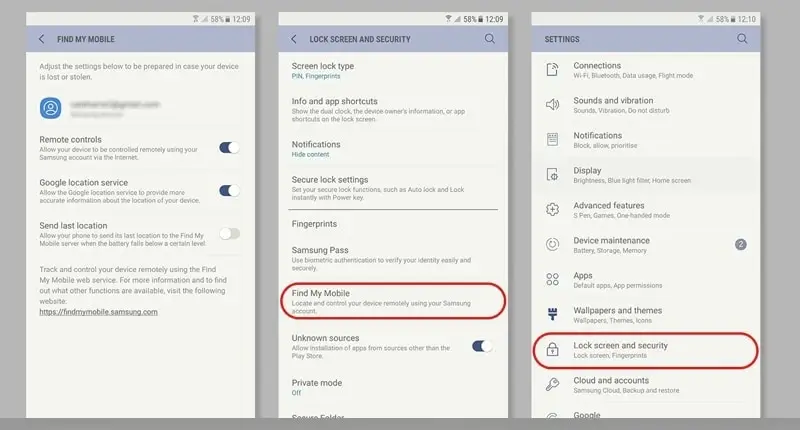Open Cloud and accounts settings
The width and height of the screenshot is (800, 430).
pos(645,385)
